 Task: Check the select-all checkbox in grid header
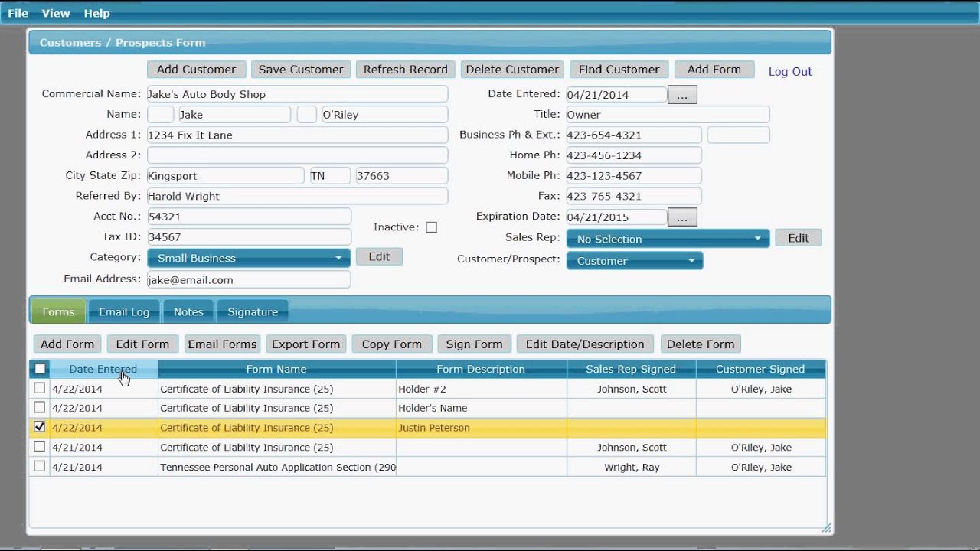(40, 369)
